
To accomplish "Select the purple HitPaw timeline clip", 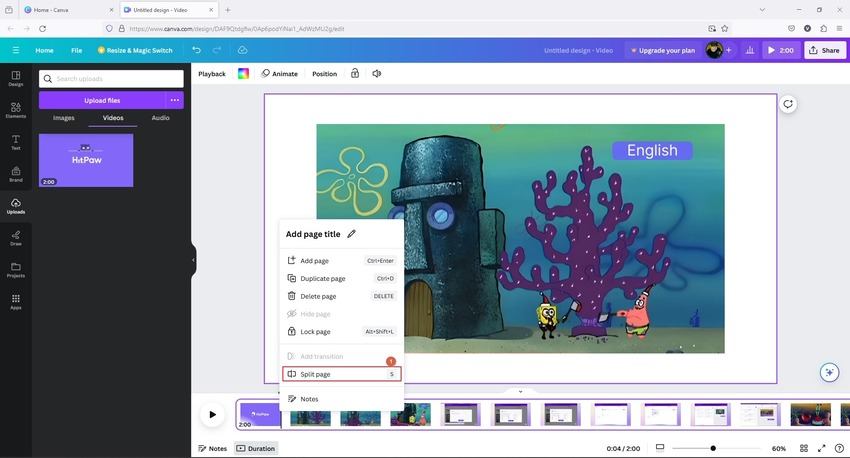I will (x=260, y=415).
